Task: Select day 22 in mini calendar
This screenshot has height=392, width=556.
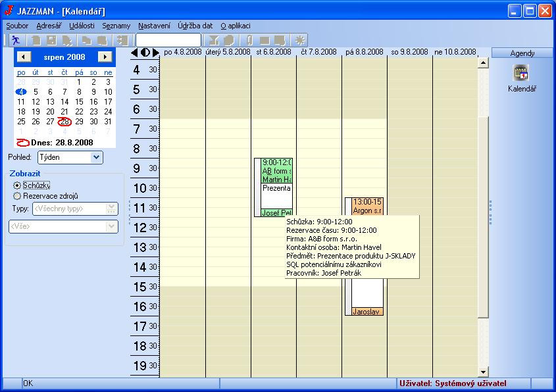Action: (x=79, y=112)
